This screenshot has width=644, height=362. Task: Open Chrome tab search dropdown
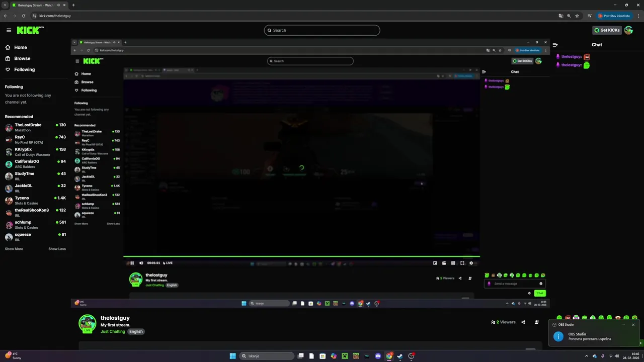pyautogui.click(x=5, y=5)
